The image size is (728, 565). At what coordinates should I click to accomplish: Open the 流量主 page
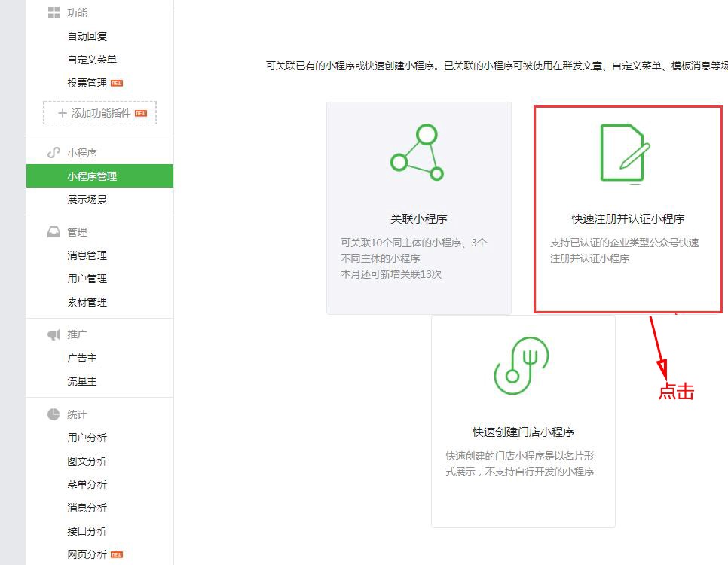pyautogui.click(x=82, y=381)
